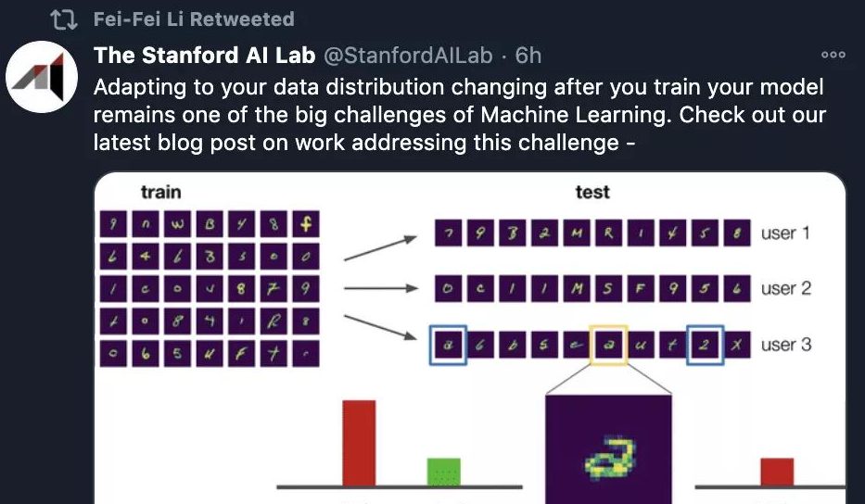The height and width of the screenshot is (504, 865).
Task: Click the "user 2" row label
Action: (785, 288)
